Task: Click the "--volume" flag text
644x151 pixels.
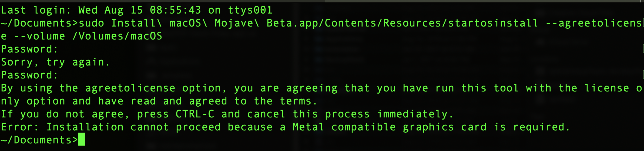Action: (x=39, y=36)
